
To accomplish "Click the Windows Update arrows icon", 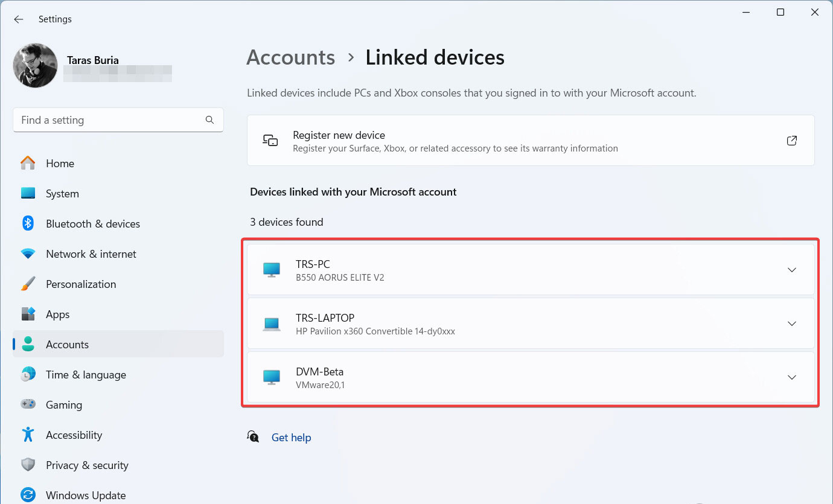I will point(28,495).
